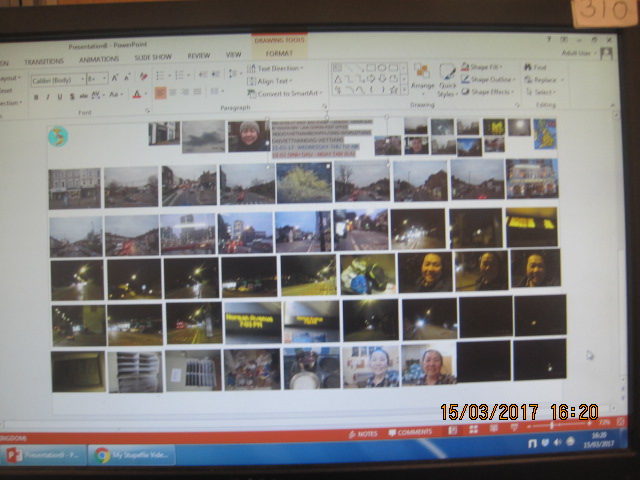This screenshot has height=480, width=640.
Task: Open Select dropdown in Editing group
Action: pyautogui.click(x=542, y=92)
